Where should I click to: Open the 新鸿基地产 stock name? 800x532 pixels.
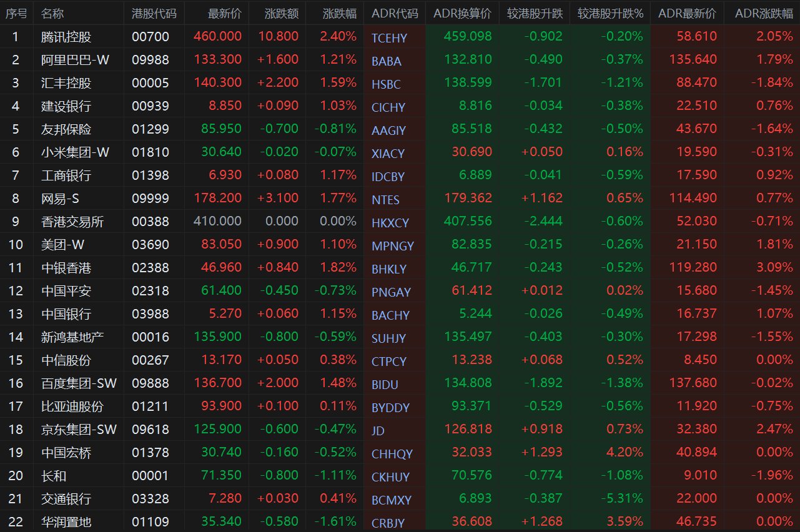click(x=72, y=337)
